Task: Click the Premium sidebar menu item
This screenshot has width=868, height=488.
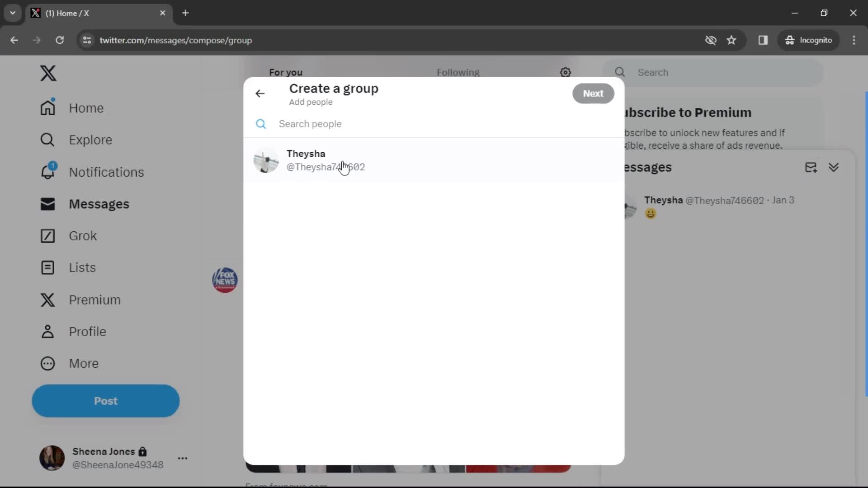Action: (95, 299)
